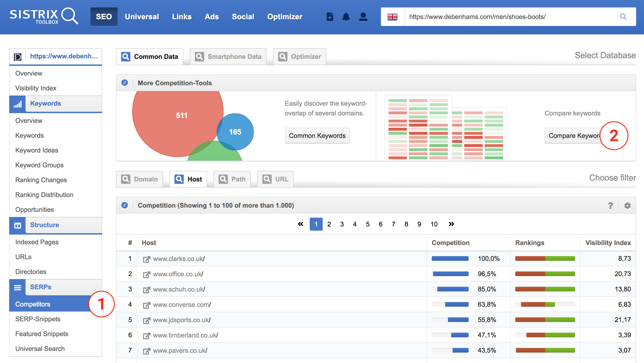Open the Links navigation item

click(x=182, y=17)
